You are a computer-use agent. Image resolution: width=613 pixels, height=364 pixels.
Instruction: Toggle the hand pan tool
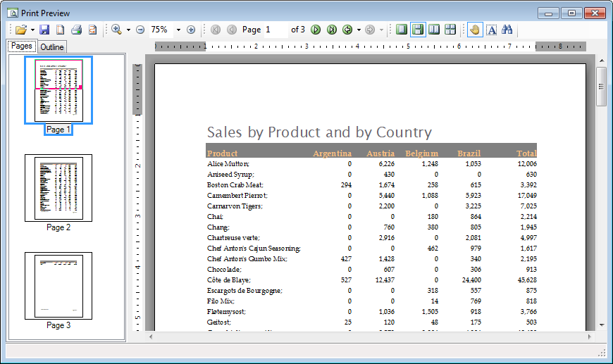point(475,30)
